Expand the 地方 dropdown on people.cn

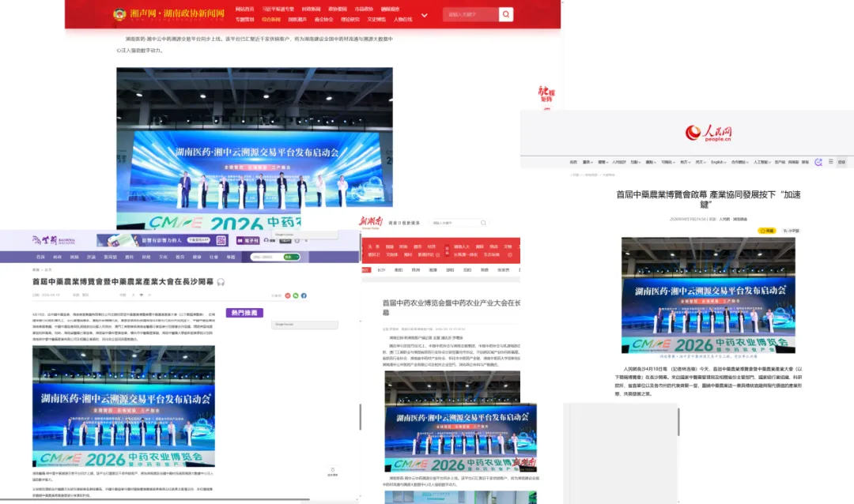[x=685, y=162]
